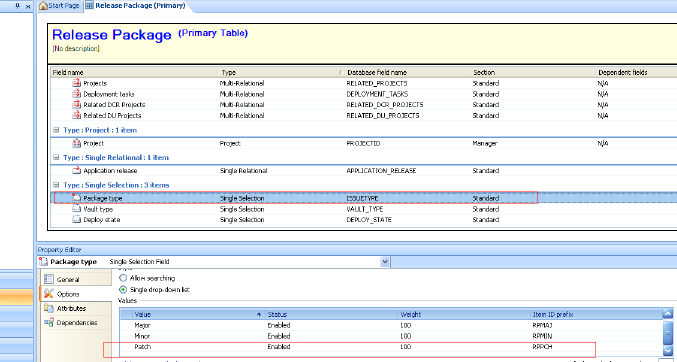Viewport: 677px width, 362px height.
Task: Click the pin icon on left panel
Action: point(18,6)
